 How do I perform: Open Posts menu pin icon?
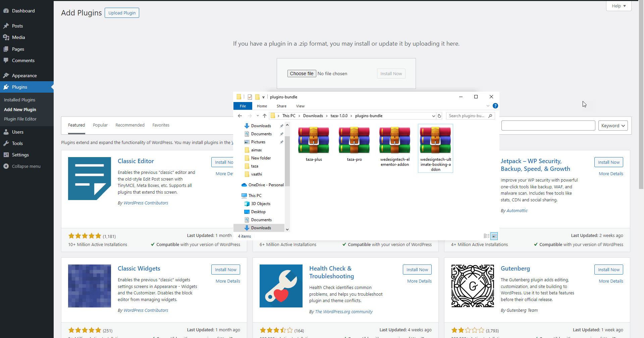click(x=6, y=26)
